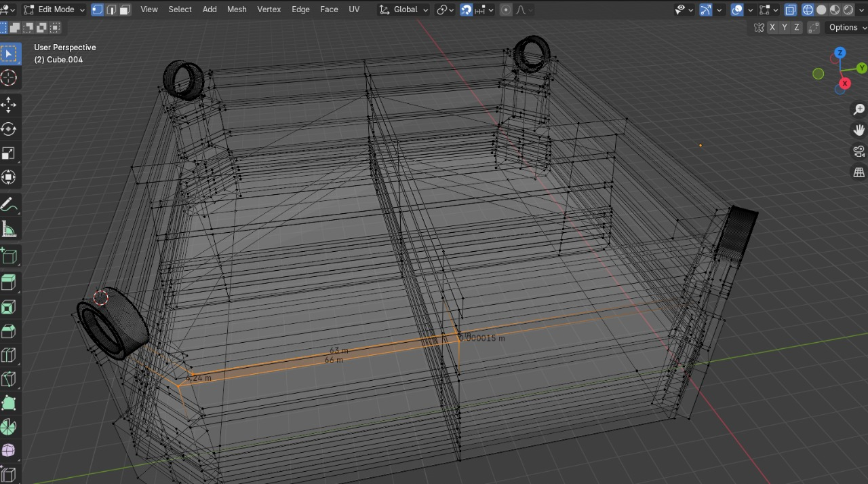Activate the Rotate tool
Image resolution: width=868 pixels, height=484 pixels.
click(9, 128)
